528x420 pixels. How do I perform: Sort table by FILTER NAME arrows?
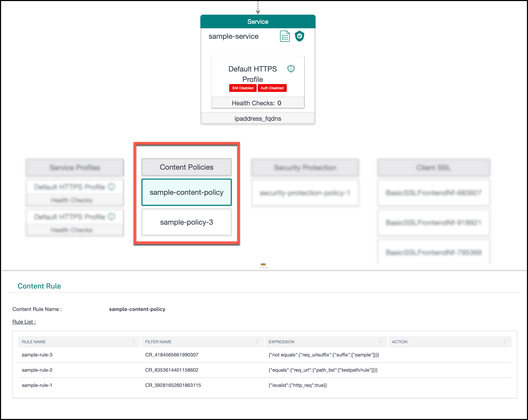click(x=257, y=342)
